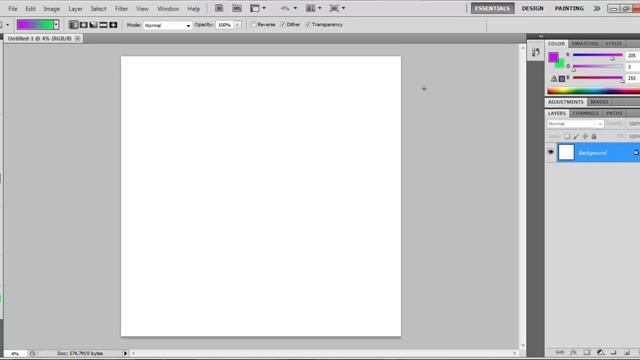Image resolution: width=640 pixels, height=360 pixels.
Task: Open the Edit menu
Action: point(31,9)
